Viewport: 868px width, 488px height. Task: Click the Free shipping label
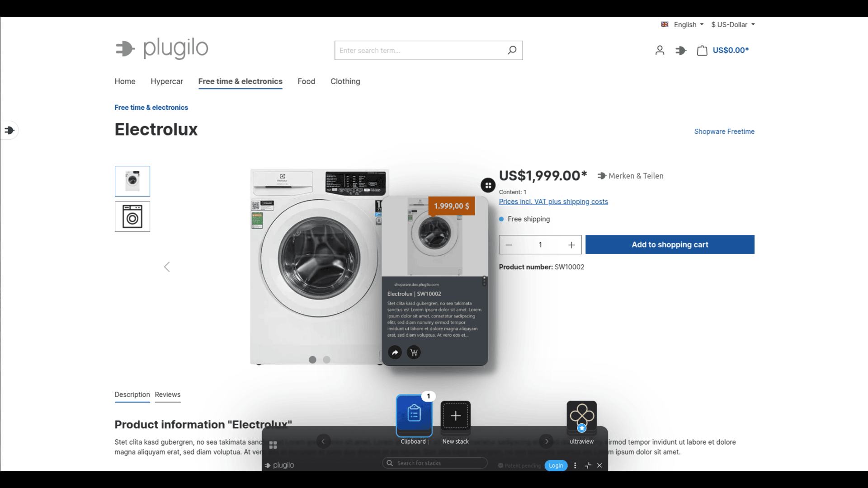click(x=528, y=219)
